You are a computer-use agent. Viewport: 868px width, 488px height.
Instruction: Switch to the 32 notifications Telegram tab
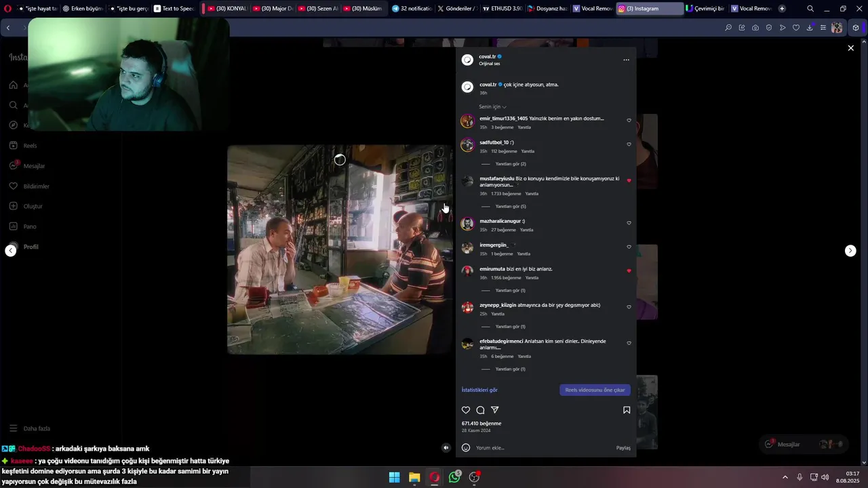(411, 9)
